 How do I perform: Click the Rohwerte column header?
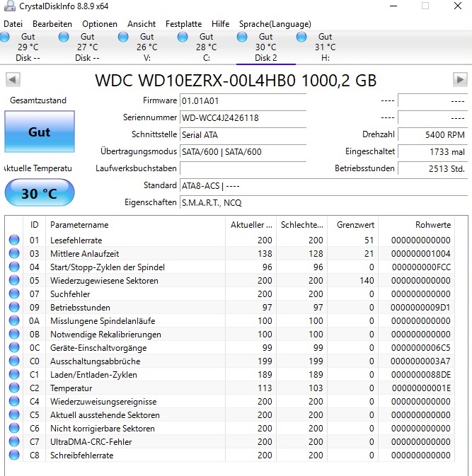click(x=416, y=225)
